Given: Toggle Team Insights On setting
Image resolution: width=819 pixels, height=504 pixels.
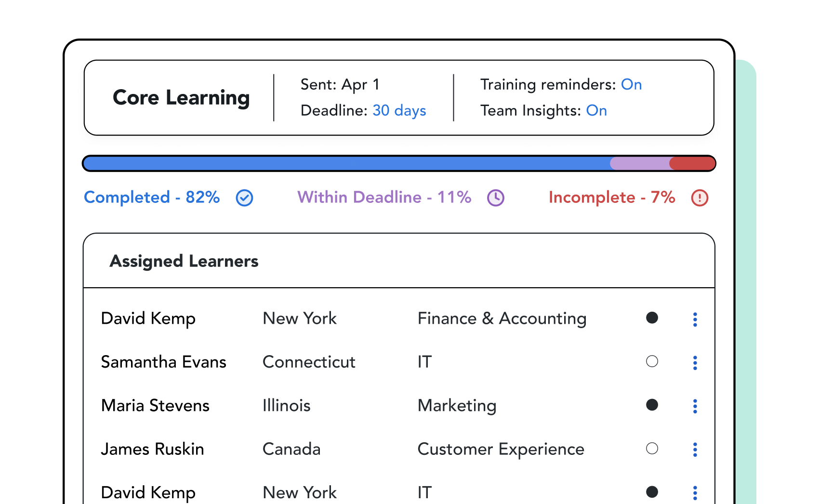Looking at the screenshot, I should pos(596,111).
